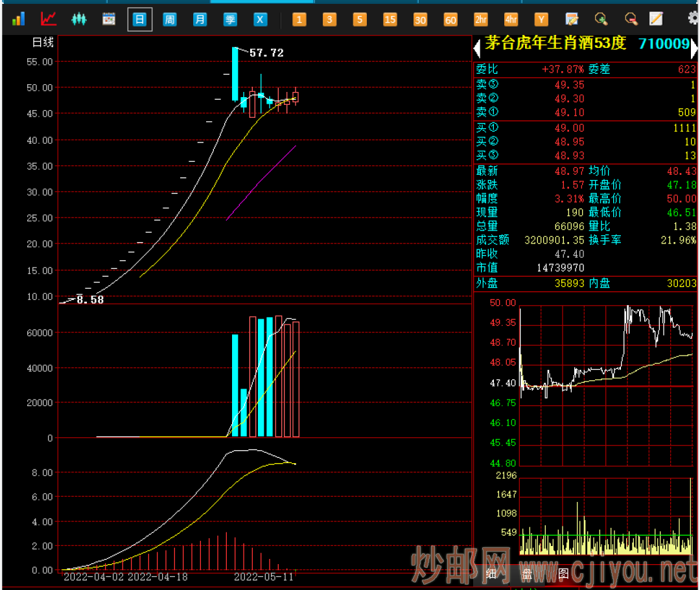Open the red line chart view

(48, 19)
